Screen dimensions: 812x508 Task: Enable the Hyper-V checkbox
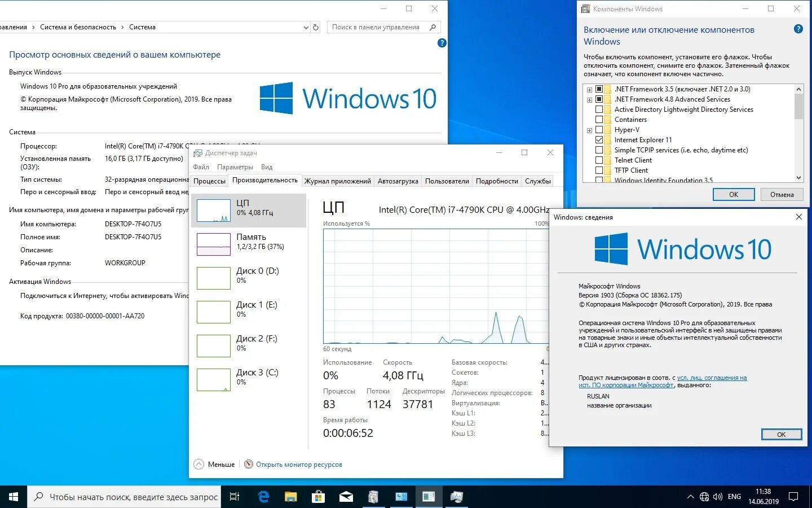(599, 130)
